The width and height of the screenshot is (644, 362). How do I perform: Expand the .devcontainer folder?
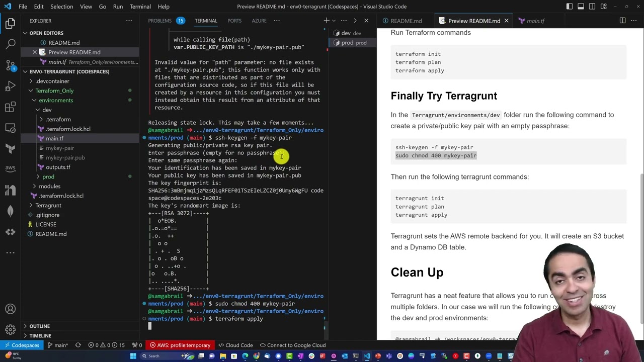tap(52, 81)
